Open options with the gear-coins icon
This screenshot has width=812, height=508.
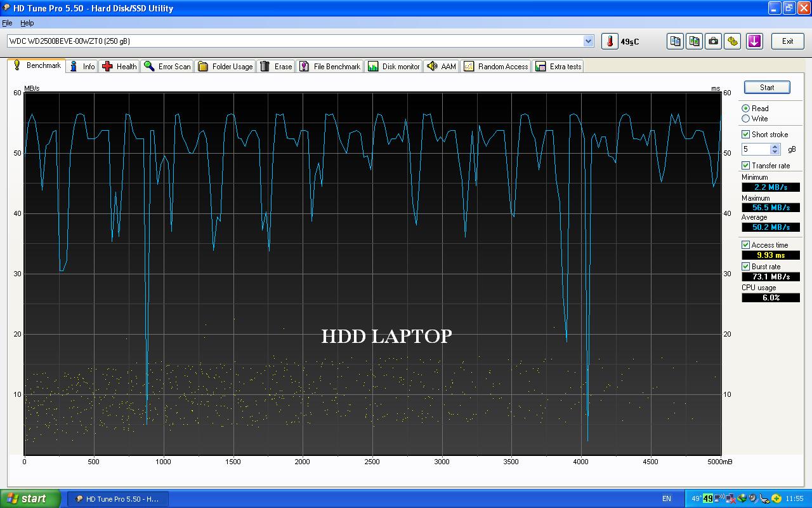733,41
